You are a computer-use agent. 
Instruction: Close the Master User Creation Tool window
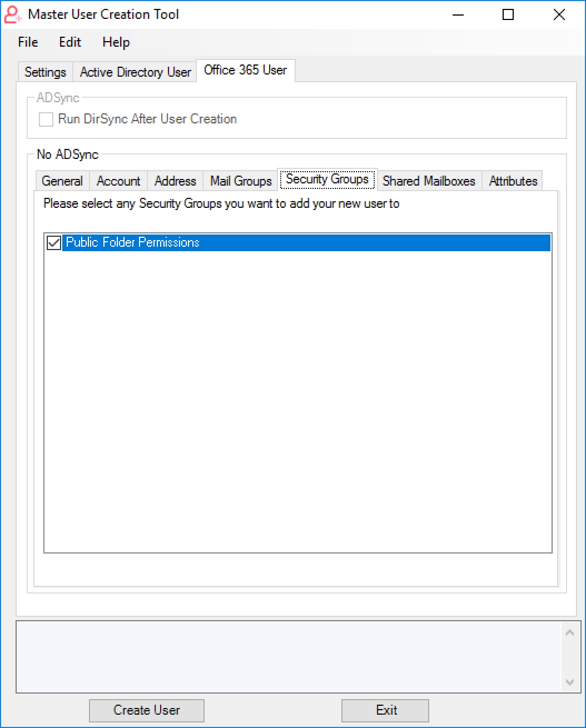pyautogui.click(x=559, y=15)
